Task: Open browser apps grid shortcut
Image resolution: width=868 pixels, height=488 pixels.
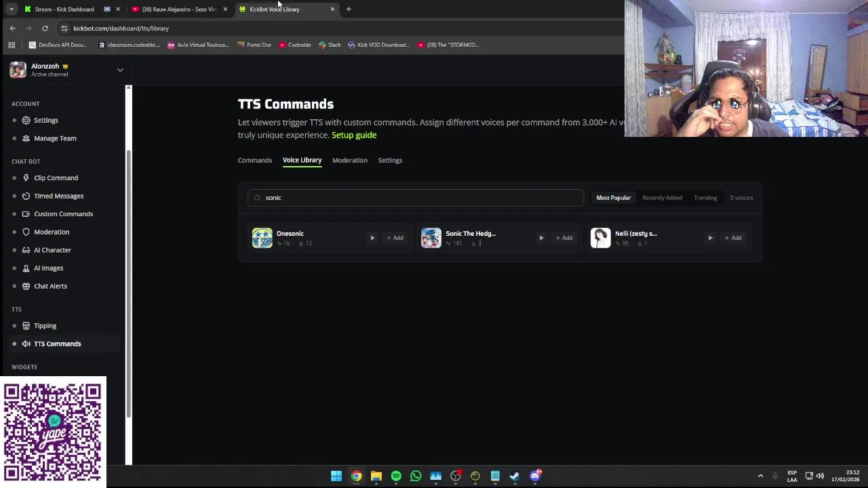Action: coord(12,45)
